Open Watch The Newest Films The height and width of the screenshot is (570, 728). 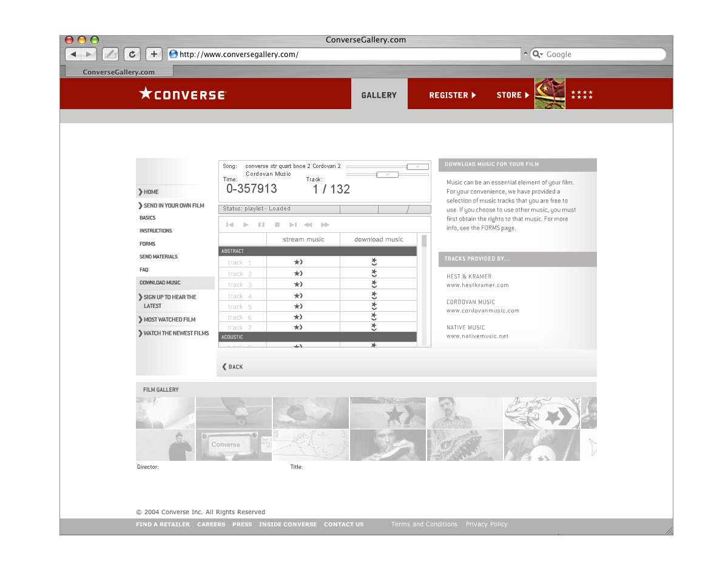coord(174,333)
